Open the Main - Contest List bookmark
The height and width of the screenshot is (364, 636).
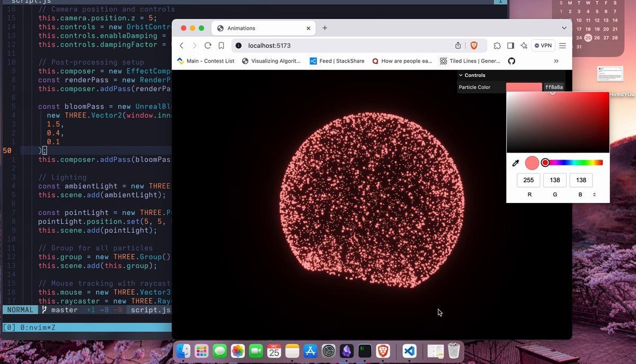[205, 61]
